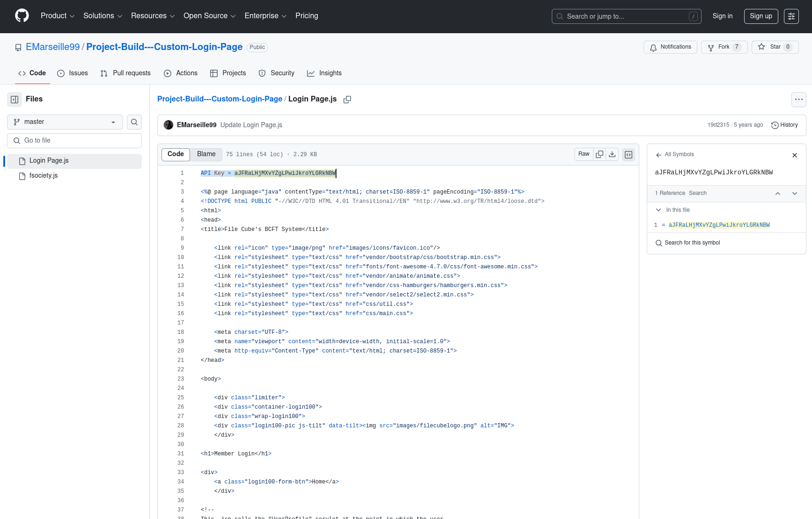Copy file path icon next to Login Page.js
Screen dimensions: 812x519
347,100
